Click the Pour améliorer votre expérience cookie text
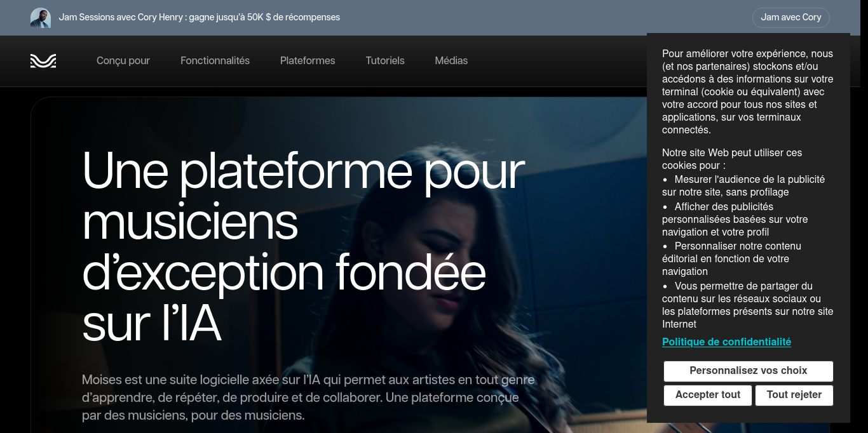Image resolution: width=868 pixels, height=433 pixels. click(x=748, y=92)
